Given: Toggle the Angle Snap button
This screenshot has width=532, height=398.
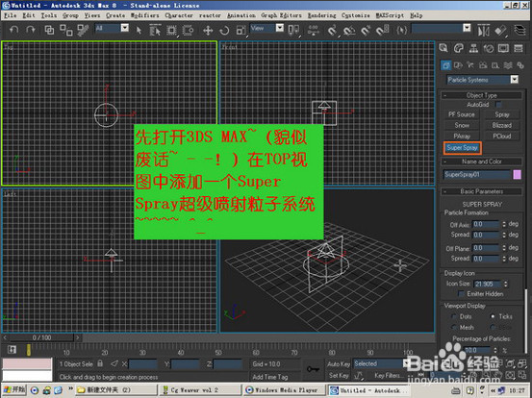Looking at the screenshot, I should point(349,31).
